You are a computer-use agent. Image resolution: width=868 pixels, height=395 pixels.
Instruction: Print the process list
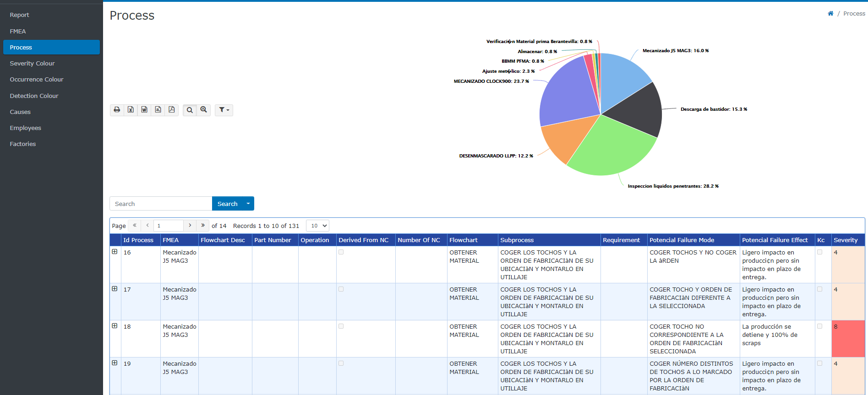117,110
